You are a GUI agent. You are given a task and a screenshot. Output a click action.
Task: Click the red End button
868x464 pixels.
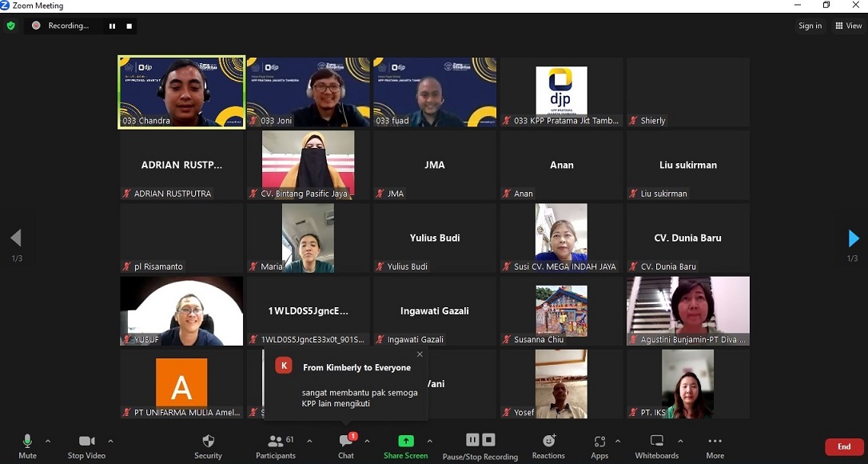[844, 446]
